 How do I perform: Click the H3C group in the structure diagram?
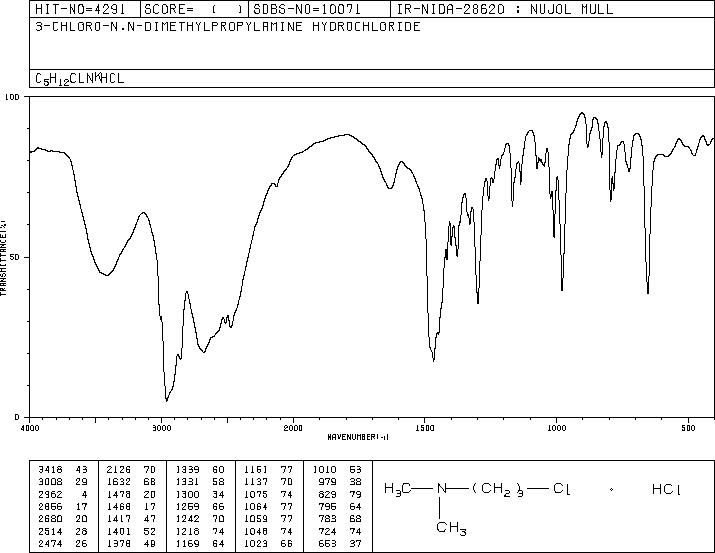(398, 489)
